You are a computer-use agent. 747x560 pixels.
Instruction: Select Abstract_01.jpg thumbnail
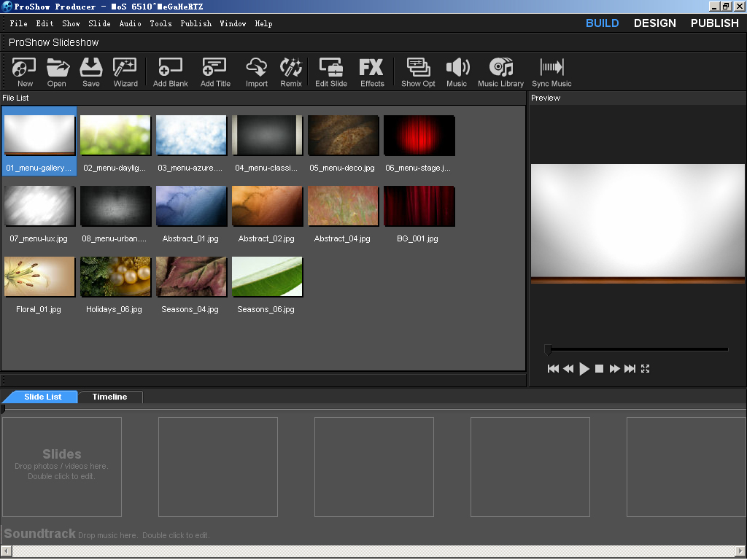tap(191, 206)
